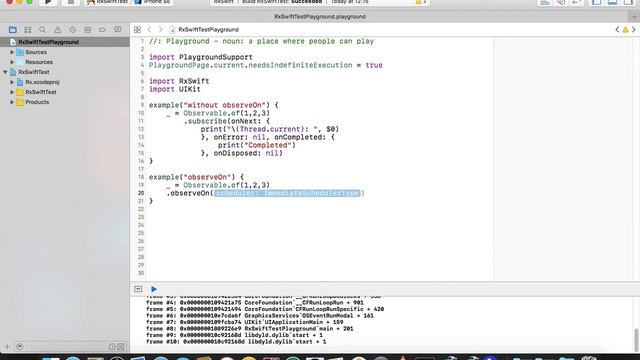Click the highlighted scheduler placeholder token
640x360 pixels.
(288, 193)
